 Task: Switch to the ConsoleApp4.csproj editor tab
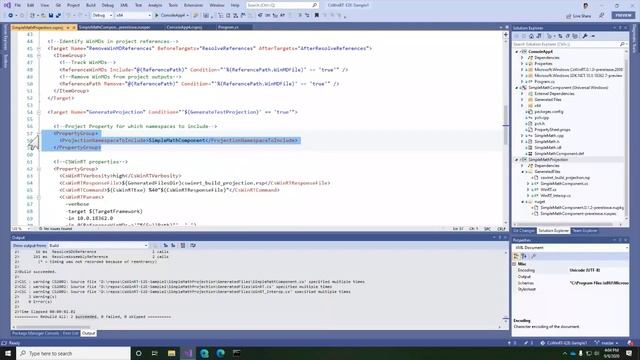184,27
